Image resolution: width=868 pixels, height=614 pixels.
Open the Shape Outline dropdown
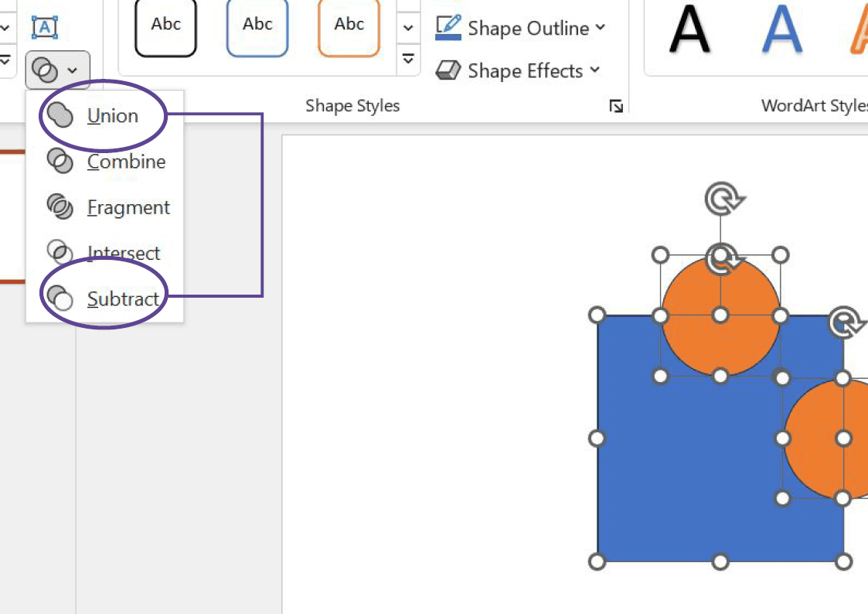pyautogui.click(x=520, y=28)
